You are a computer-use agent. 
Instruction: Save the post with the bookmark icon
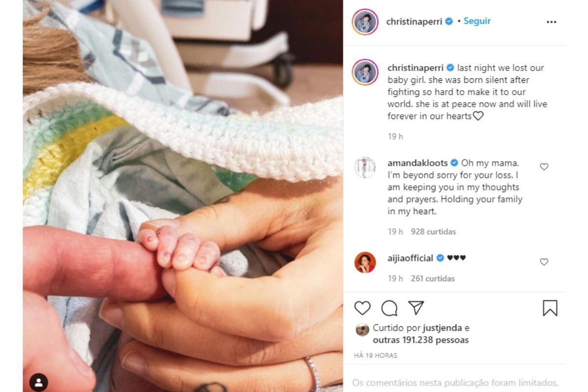[x=550, y=308]
